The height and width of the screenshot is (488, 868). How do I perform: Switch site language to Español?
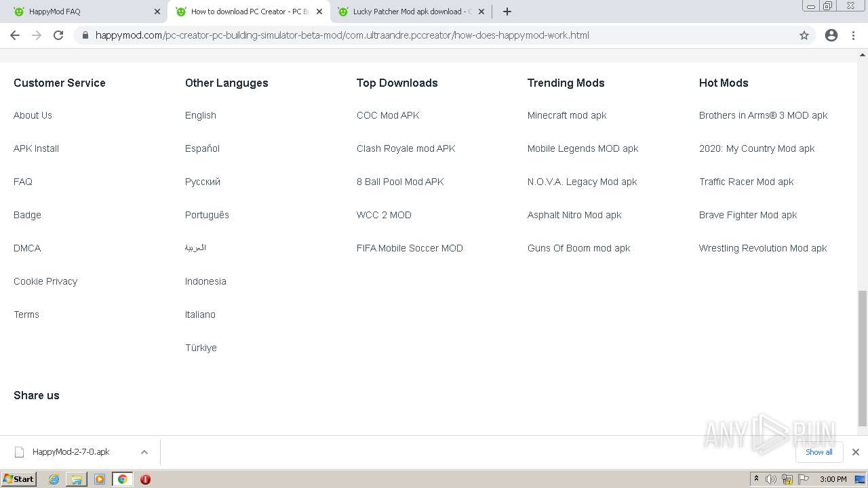(x=202, y=148)
